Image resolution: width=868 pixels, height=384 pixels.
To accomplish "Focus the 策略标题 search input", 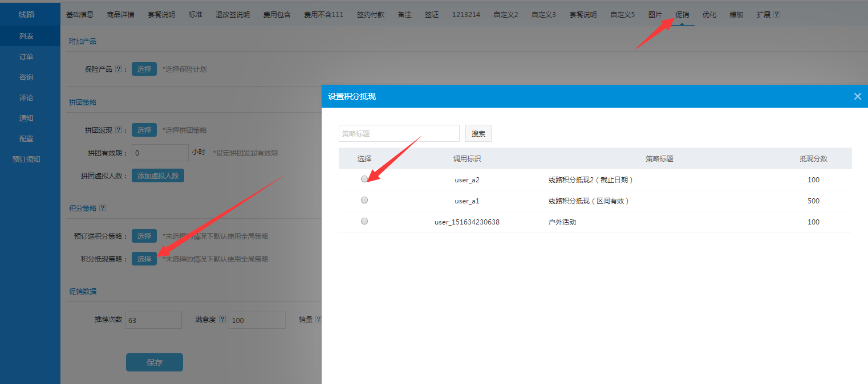I will 399,133.
